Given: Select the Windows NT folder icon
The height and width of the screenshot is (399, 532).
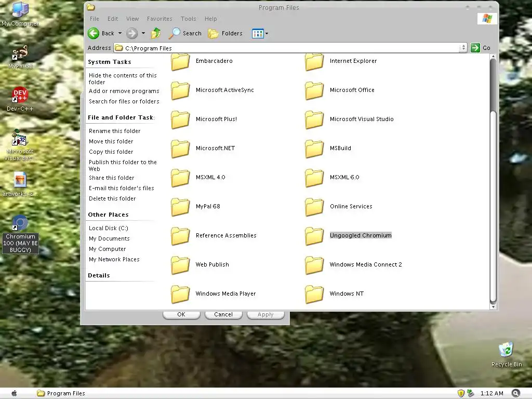Looking at the screenshot, I should pos(314,294).
